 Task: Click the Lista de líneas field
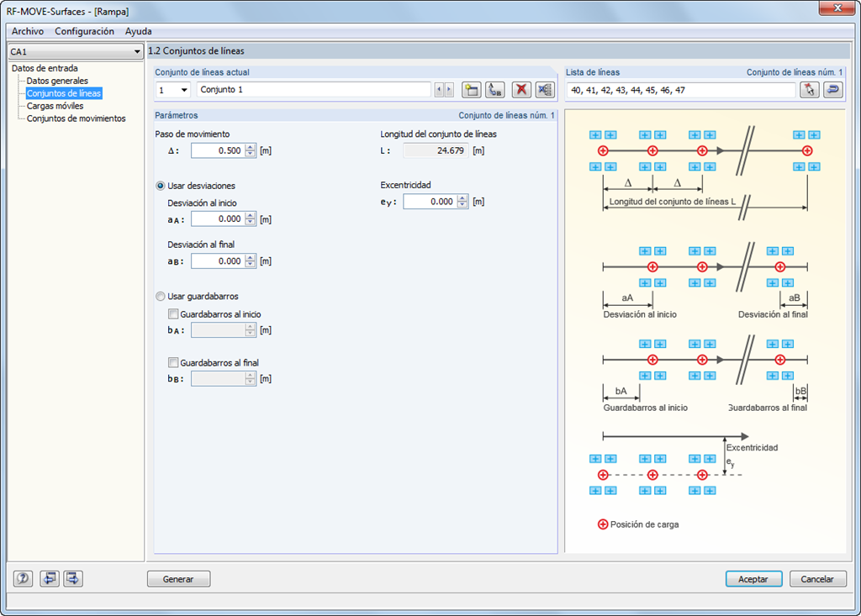681,90
